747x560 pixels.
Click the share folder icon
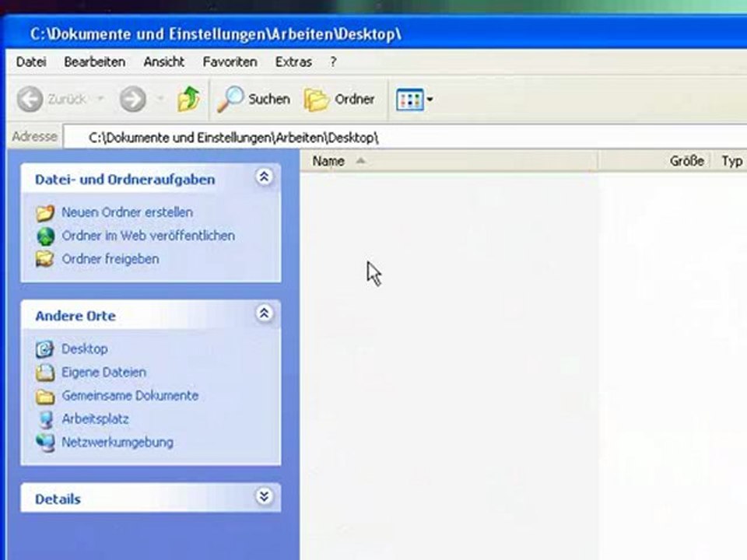[x=45, y=259]
